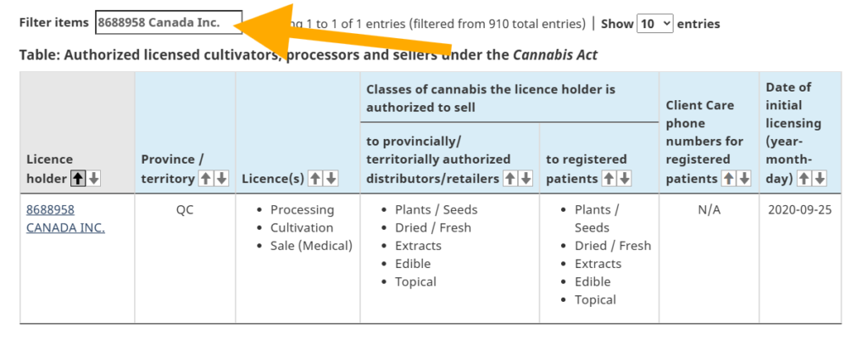Open the Show entries count dropdown
Viewport: 868px width, 340px height.
[x=655, y=24]
